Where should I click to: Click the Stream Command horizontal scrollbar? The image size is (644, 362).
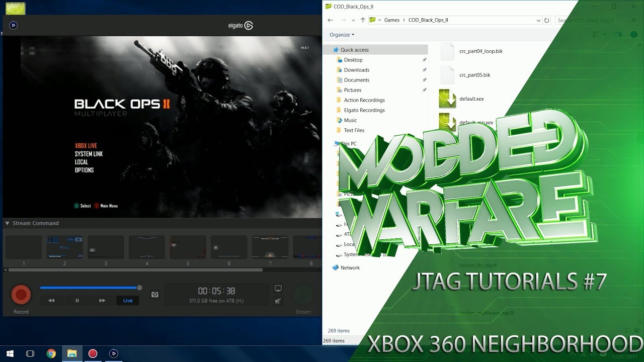pos(136,270)
